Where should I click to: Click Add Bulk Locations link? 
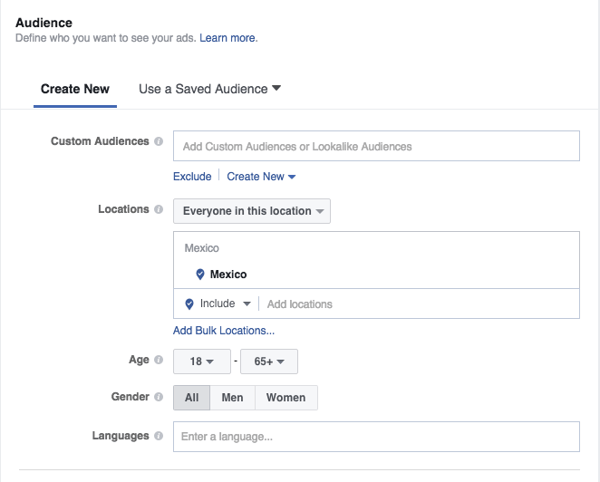click(x=224, y=331)
